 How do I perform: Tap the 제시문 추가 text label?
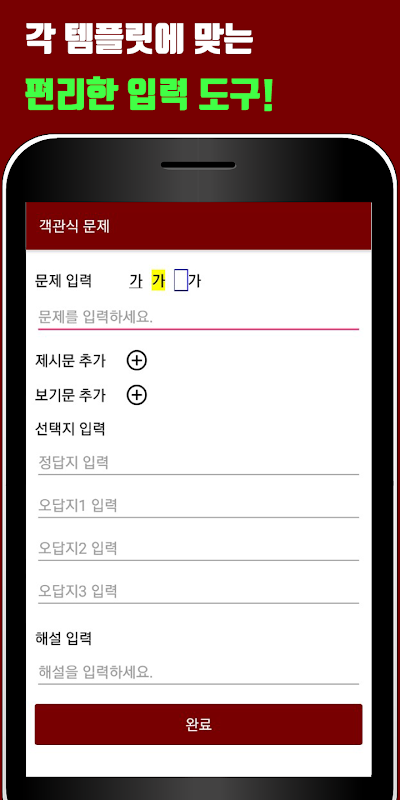[x=70, y=361]
